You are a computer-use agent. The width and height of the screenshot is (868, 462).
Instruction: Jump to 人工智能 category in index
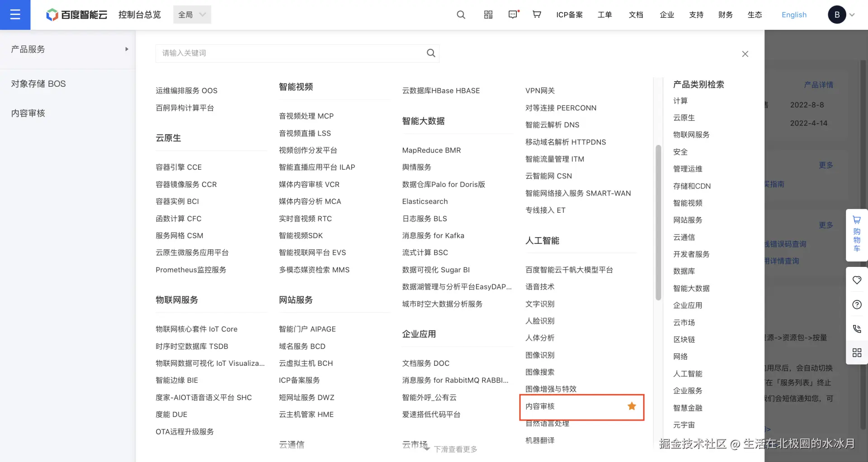[x=687, y=373]
